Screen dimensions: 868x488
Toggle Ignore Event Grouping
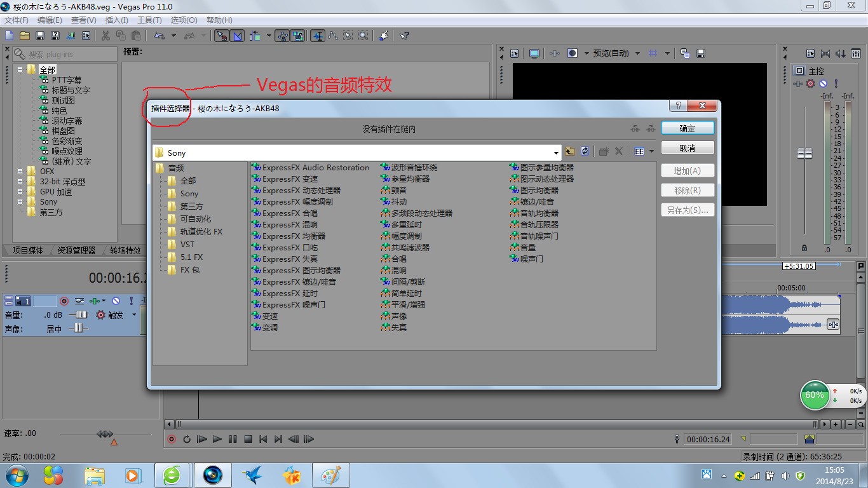pyautogui.click(x=298, y=36)
